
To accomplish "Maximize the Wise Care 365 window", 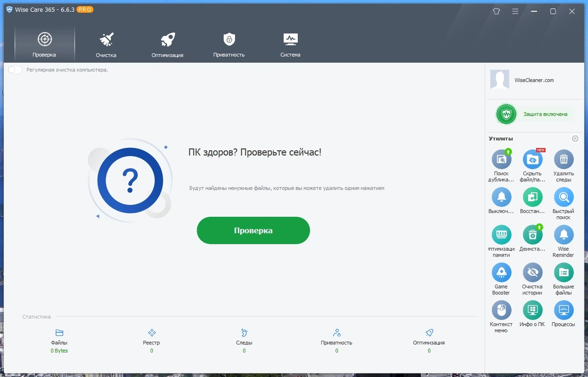I will [553, 11].
